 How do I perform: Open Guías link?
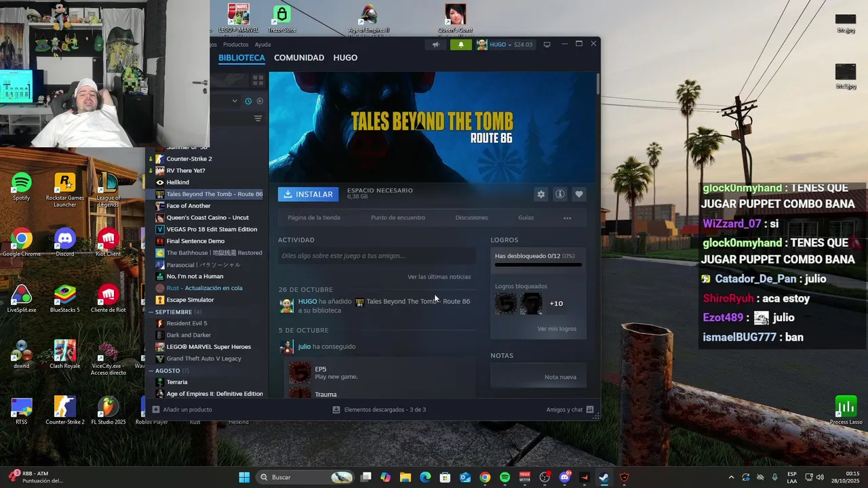click(x=526, y=218)
